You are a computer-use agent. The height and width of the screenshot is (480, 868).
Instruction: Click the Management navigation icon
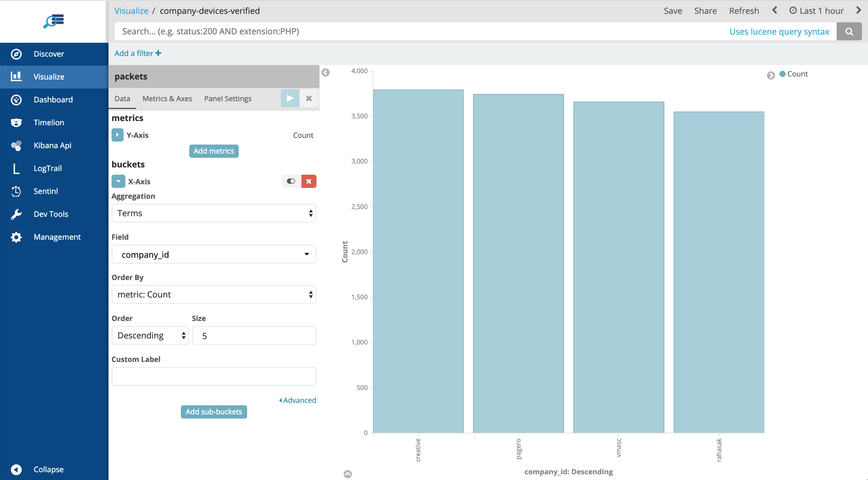pos(16,237)
